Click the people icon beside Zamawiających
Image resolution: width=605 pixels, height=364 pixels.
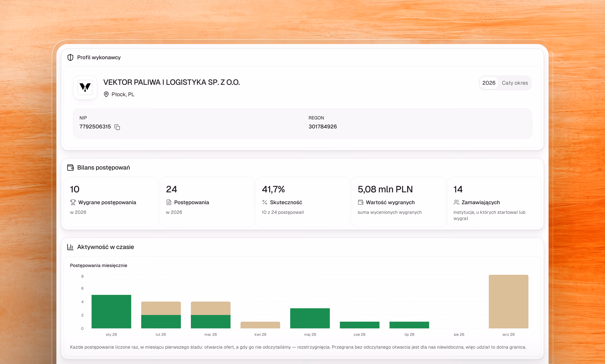coord(456,202)
